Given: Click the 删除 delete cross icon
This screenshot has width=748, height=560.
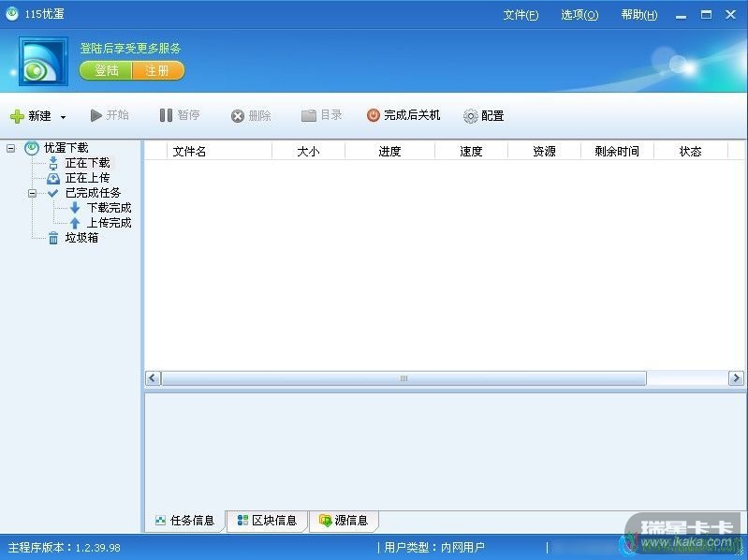Looking at the screenshot, I should point(238,116).
